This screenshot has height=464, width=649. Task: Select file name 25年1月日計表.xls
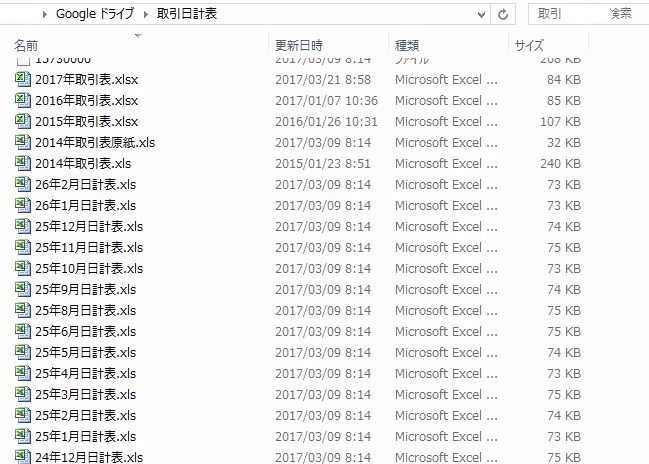86,437
